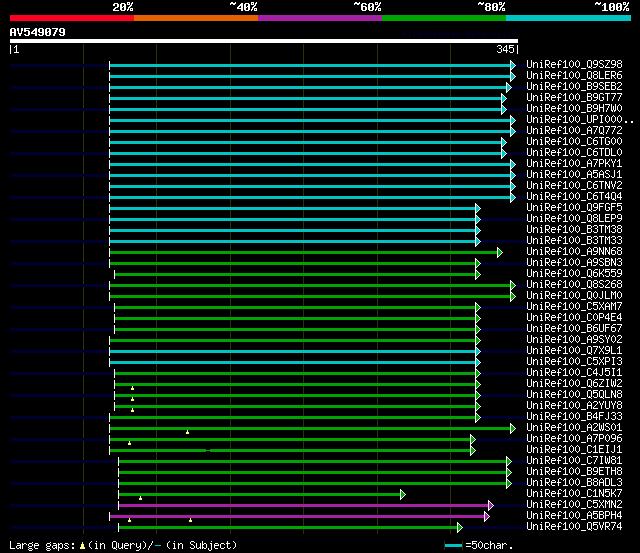Select the UniRef100_A7Q772 label
Image resolution: width=640 pixels, height=553 pixels.
(574, 131)
